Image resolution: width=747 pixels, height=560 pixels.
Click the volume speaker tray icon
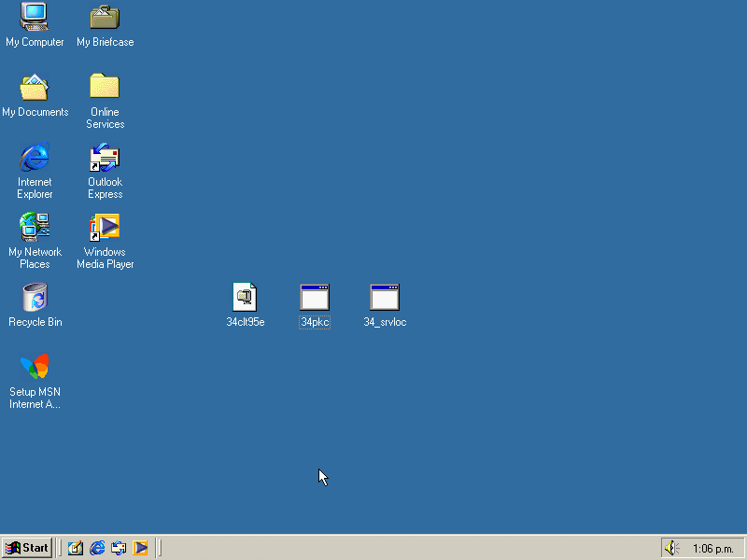[x=671, y=548]
